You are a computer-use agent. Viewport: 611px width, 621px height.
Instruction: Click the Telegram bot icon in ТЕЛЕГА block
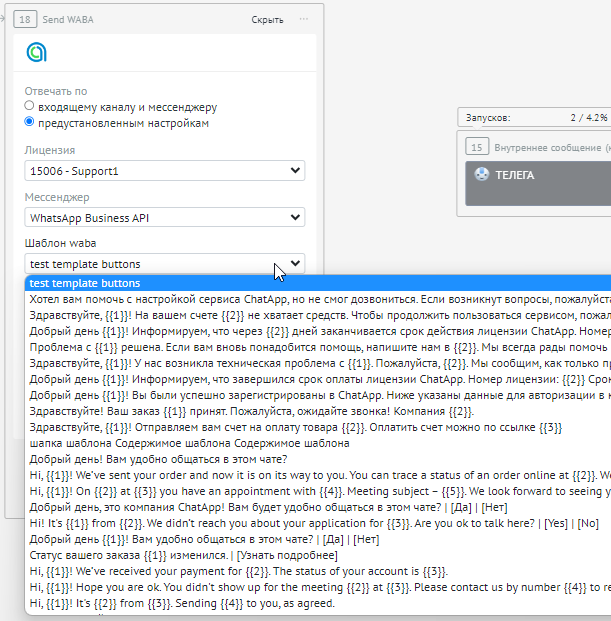click(482, 175)
